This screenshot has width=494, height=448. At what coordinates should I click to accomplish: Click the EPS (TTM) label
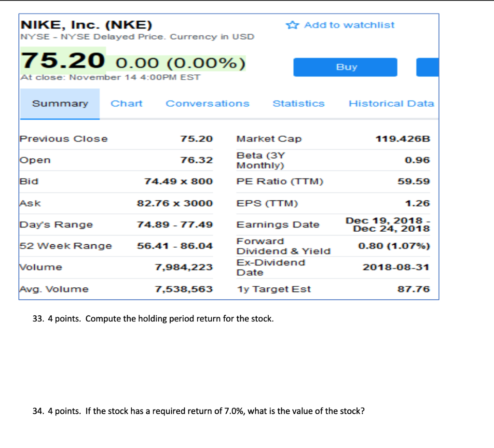[x=267, y=203]
